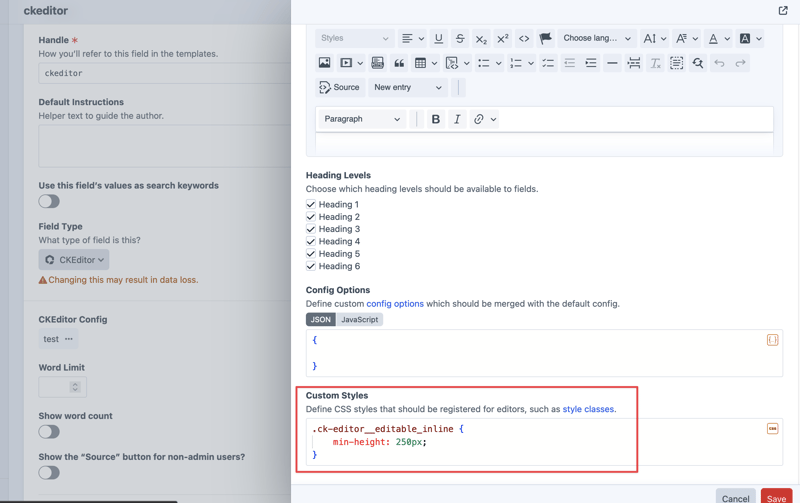This screenshot has height=503, width=800.
Task: Toggle the Heading 6 checkbox
Action: (311, 266)
